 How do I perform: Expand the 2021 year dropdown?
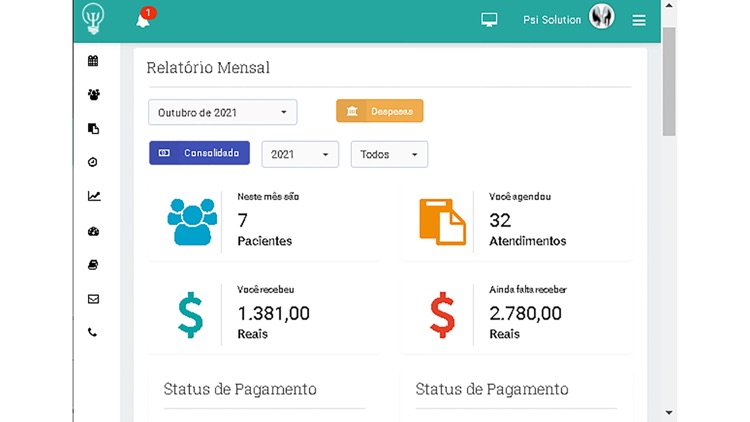[300, 155]
